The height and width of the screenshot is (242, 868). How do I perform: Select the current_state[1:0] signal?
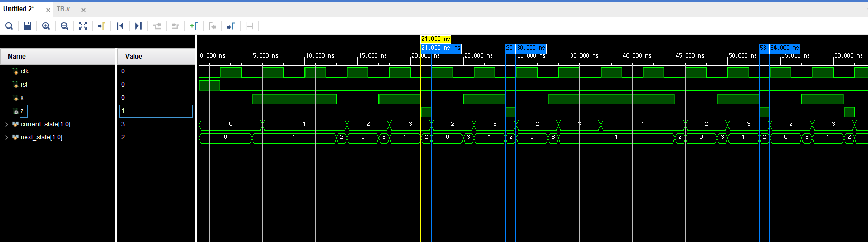click(x=45, y=124)
